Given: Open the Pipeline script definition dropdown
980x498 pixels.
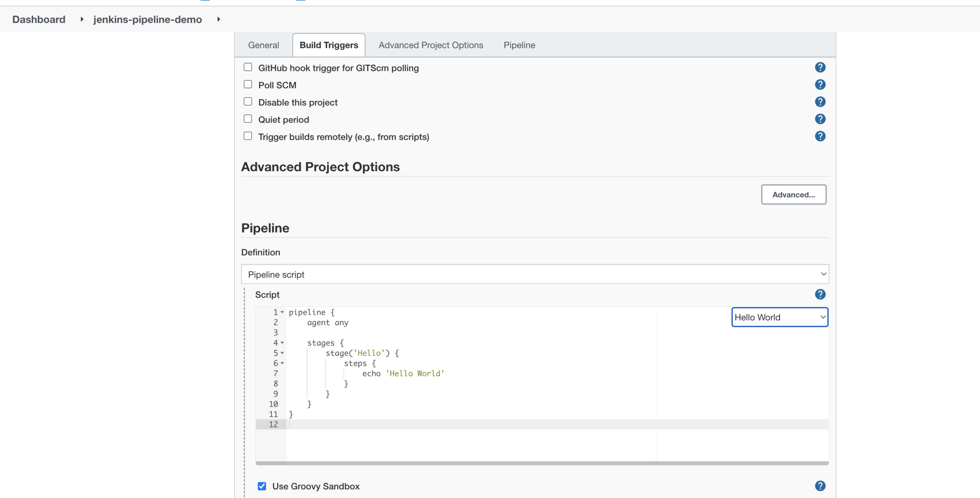Looking at the screenshot, I should pyautogui.click(x=535, y=274).
